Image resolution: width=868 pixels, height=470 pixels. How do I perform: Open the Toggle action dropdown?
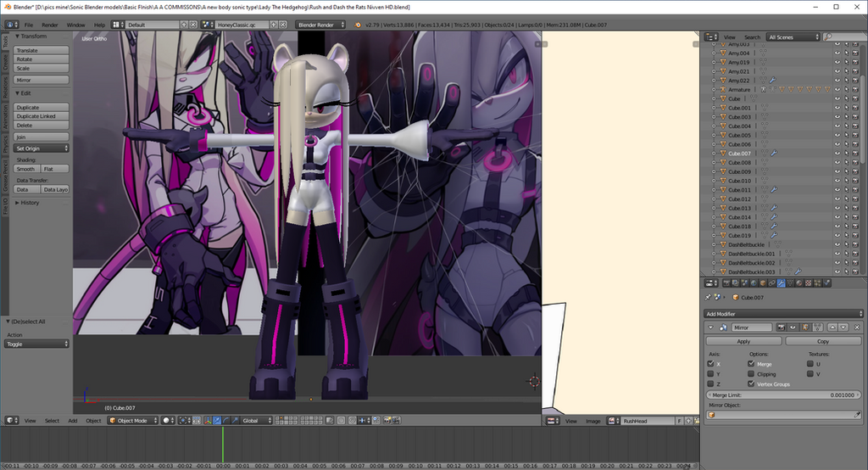click(36, 344)
